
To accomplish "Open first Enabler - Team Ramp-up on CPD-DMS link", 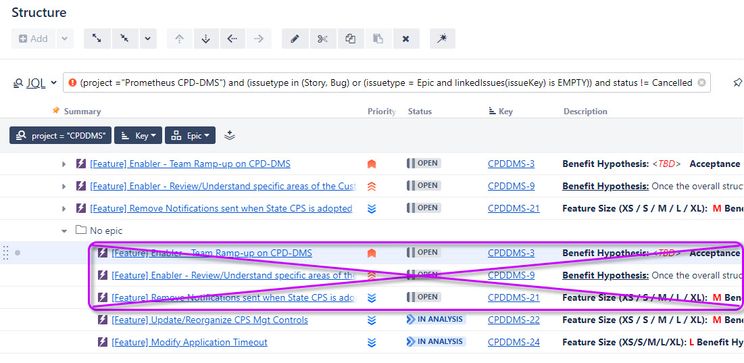I will pos(190,164).
